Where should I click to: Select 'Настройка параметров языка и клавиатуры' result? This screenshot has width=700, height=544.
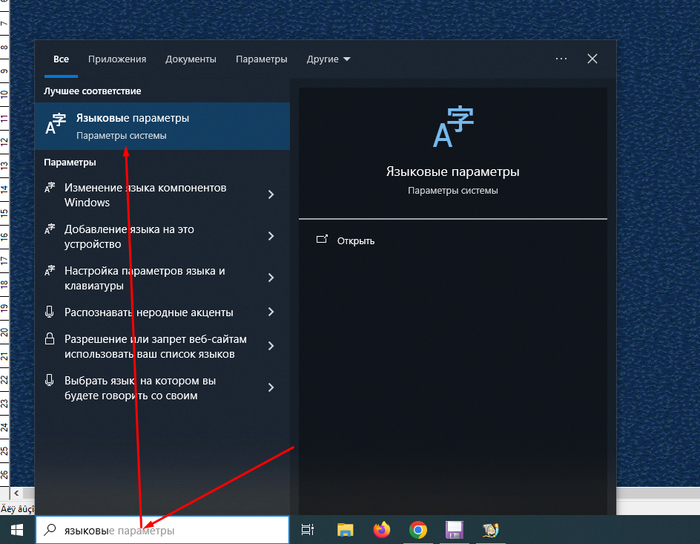(x=162, y=278)
